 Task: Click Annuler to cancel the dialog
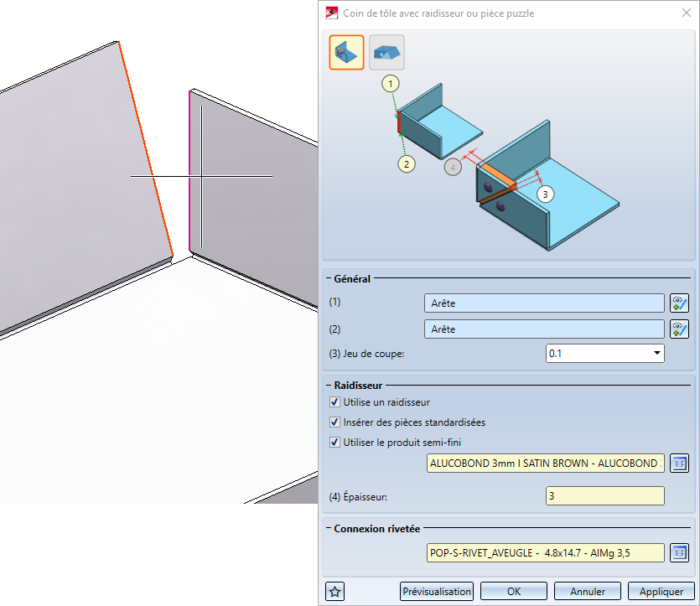click(x=587, y=592)
